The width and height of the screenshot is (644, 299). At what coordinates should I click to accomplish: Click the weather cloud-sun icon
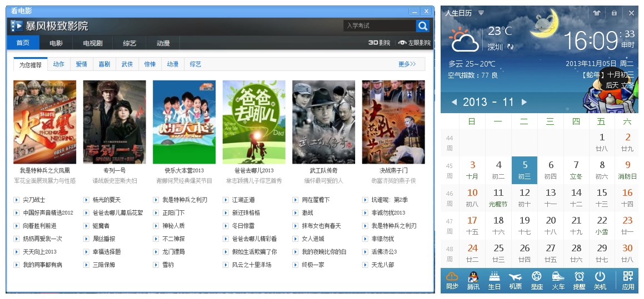tap(465, 39)
